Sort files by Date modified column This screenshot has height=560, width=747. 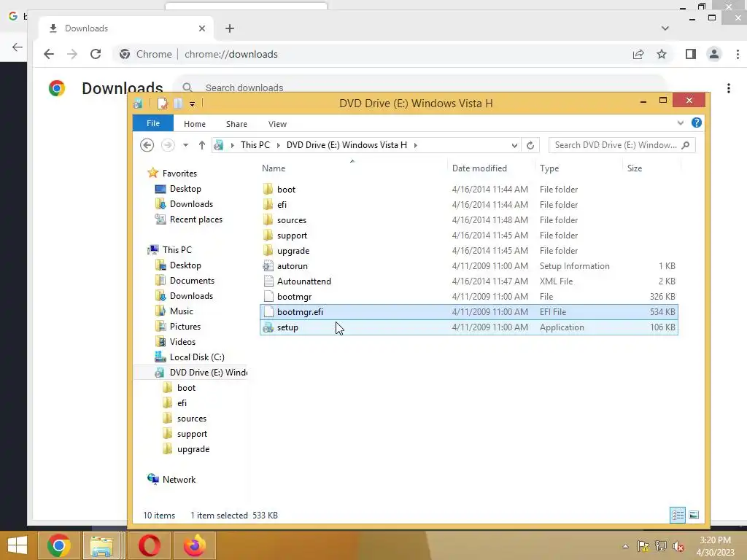(x=479, y=168)
